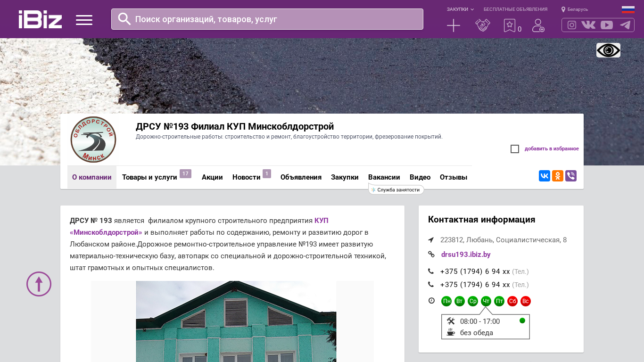The width and height of the screenshot is (644, 362).
Task: Open the 'Закупки' tab
Action: (x=345, y=177)
